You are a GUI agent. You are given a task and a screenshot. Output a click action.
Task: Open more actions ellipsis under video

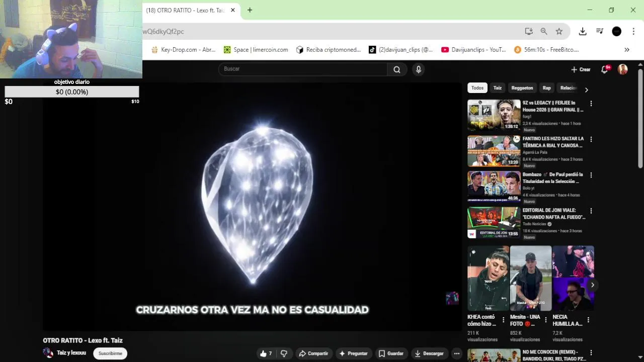point(456,353)
